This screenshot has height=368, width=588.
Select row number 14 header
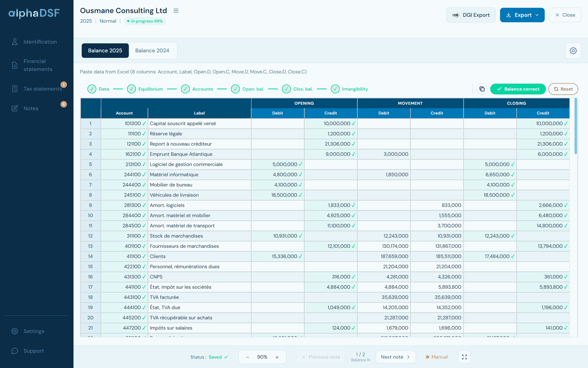coord(91,256)
